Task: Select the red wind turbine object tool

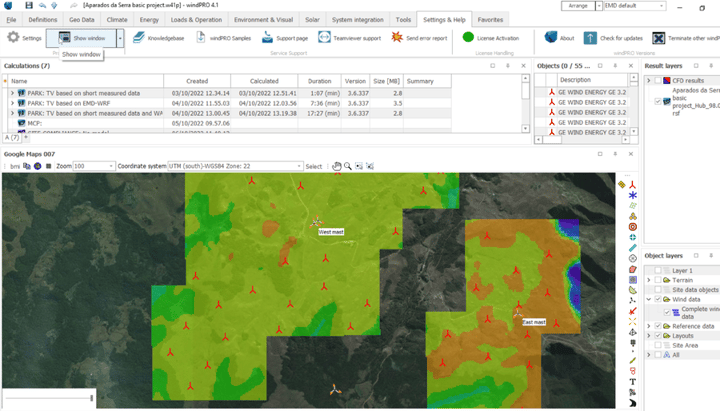Action: [633, 185]
